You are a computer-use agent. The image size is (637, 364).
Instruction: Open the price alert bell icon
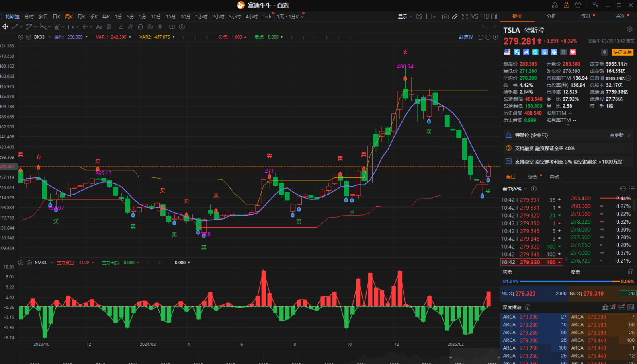(x=604, y=52)
